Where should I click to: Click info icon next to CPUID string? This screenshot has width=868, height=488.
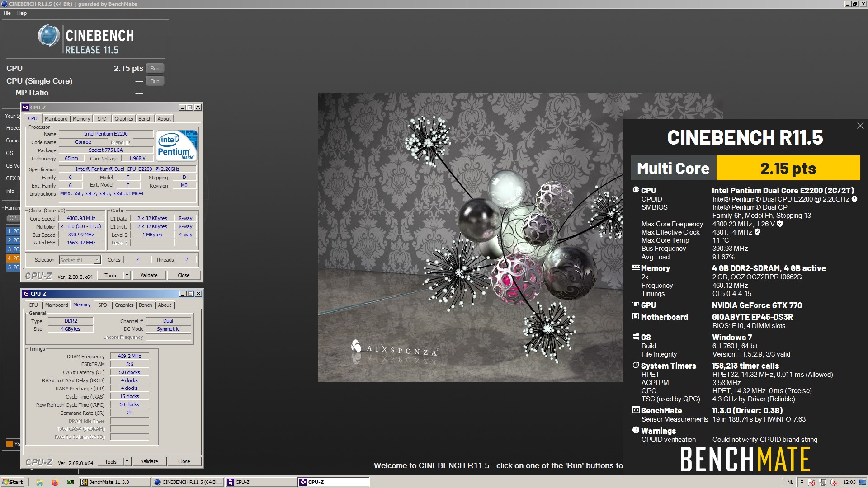[x=854, y=199]
